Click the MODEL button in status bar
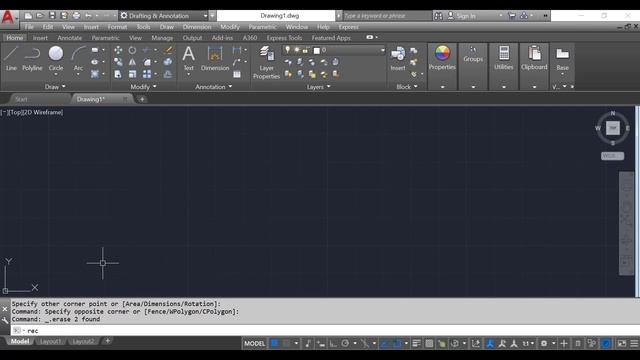Screen dimensions: 640x360 click(254, 343)
